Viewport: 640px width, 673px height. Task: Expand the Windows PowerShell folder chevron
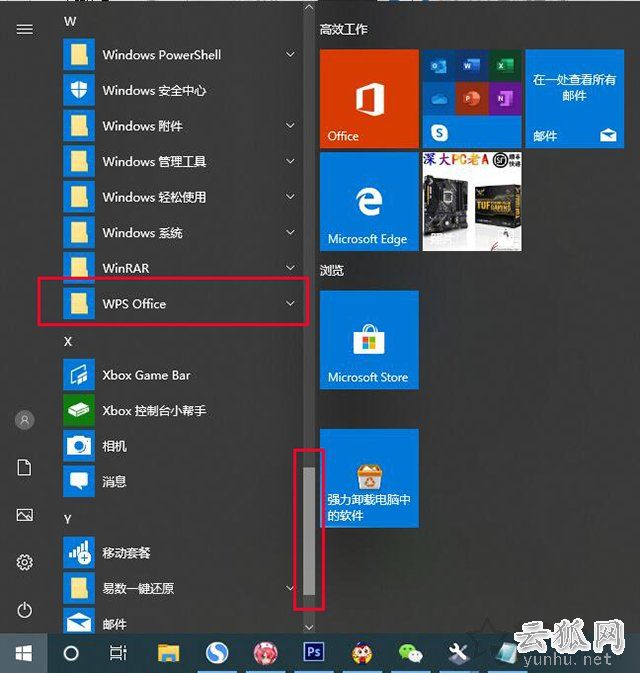[291, 55]
